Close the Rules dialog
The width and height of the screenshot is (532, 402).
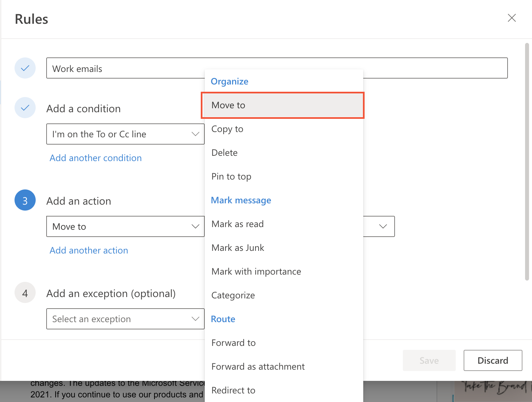(512, 18)
